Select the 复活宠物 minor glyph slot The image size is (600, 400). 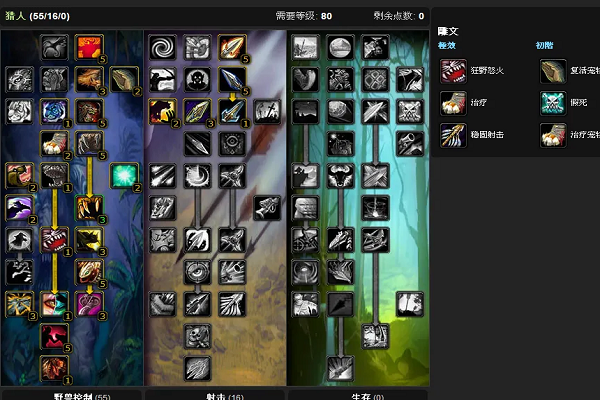coord(553,71)
